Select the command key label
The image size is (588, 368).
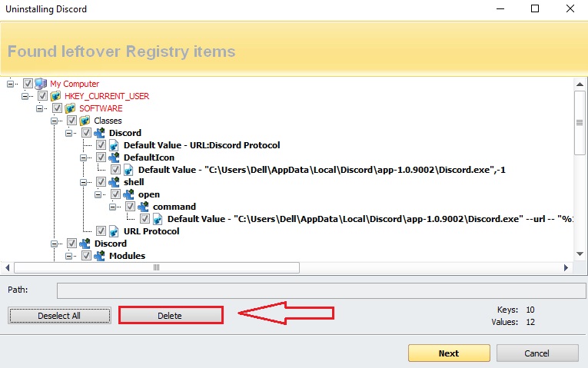tap(174, 207)
